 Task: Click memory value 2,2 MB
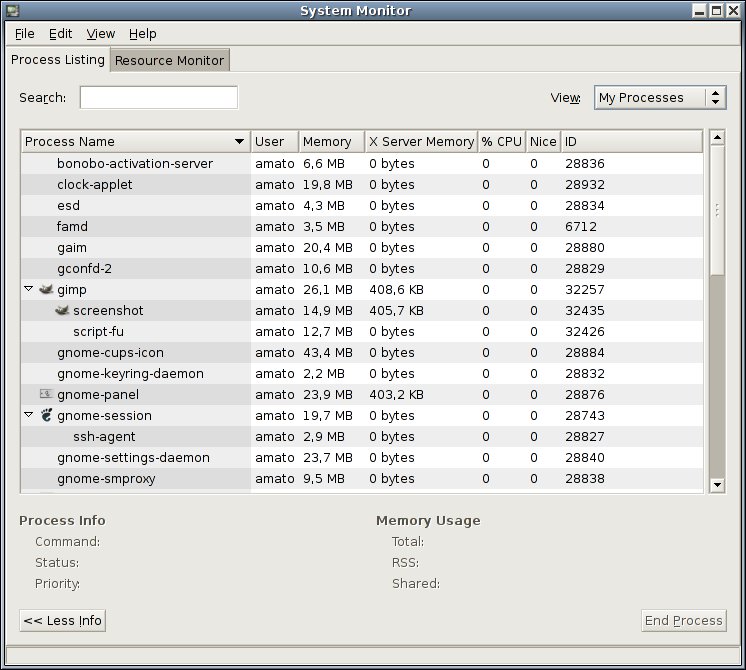324,374
